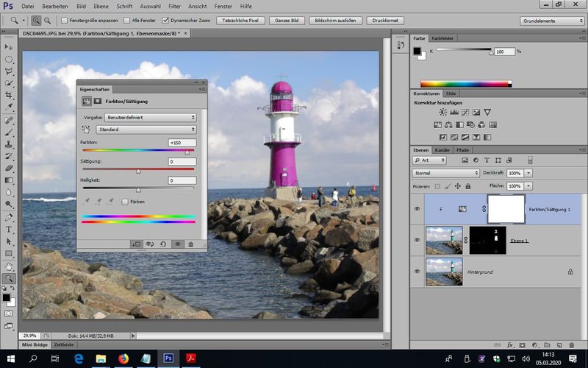
Task: Open the blend mode dropdown showing Normal
Action: [446, 173]
